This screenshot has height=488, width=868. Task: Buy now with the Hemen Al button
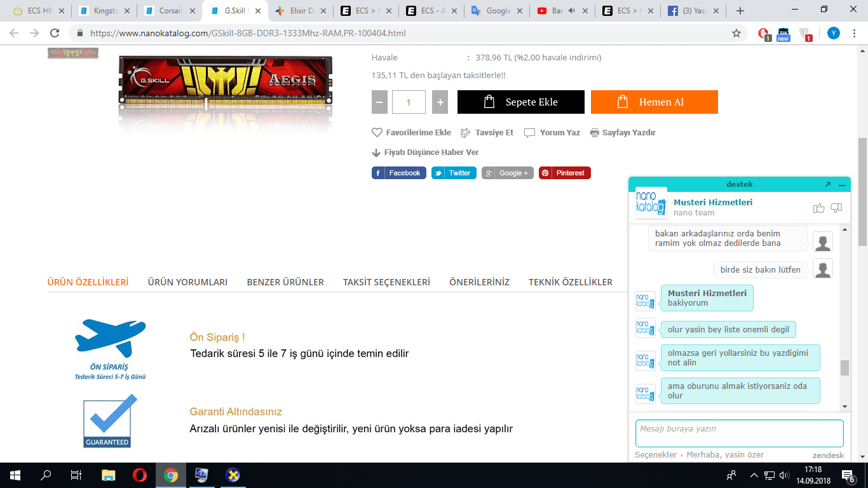click(x=654, y=102)
